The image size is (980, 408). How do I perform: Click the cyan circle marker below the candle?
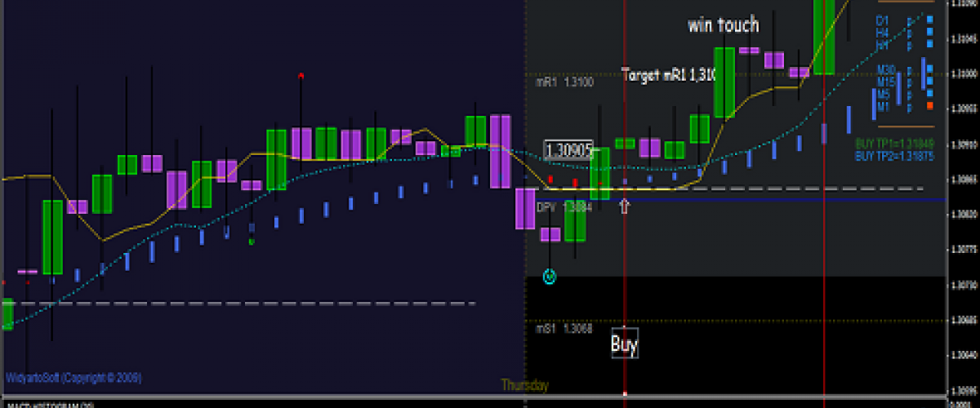tap(550, 277)
